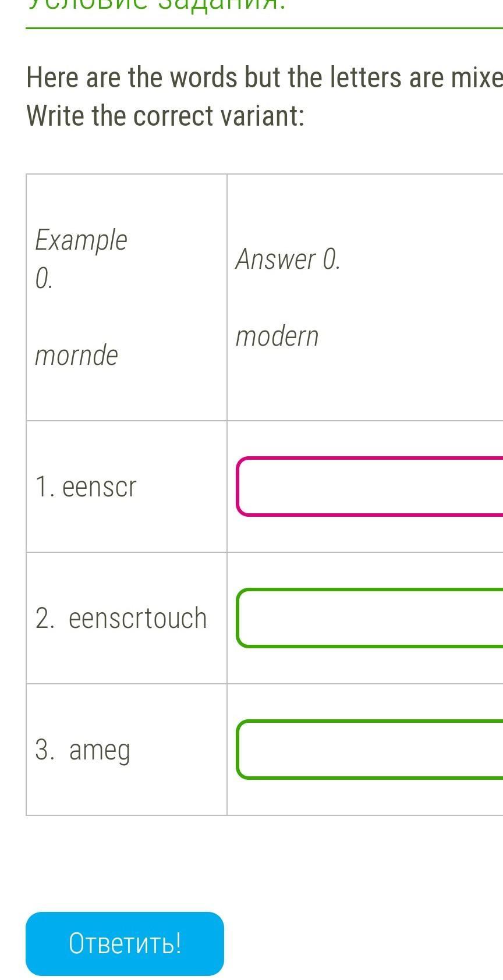Viewport: 503px width, 980px height.
Task: Click the "0." number under Example
Action: [44, 278]
